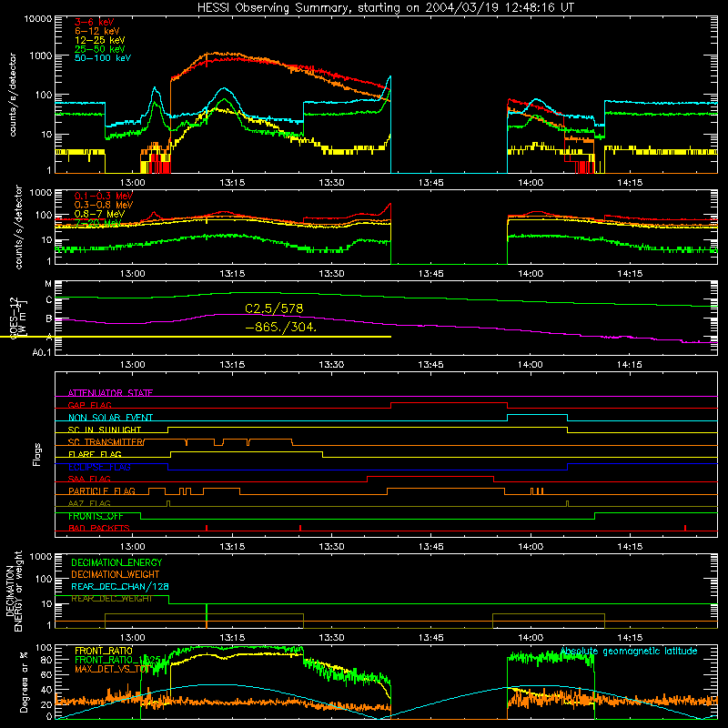Select the 'ECLIPSE_FLAG' label
Image resolution: width=728 pixels, height=728 pixels.
tap(99, 467)
